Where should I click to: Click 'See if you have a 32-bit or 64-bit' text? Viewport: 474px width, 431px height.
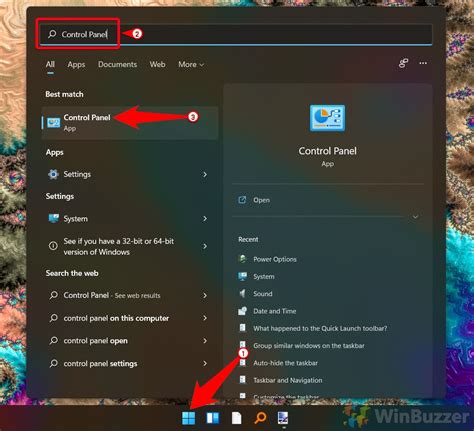click(x=119, y=246)
